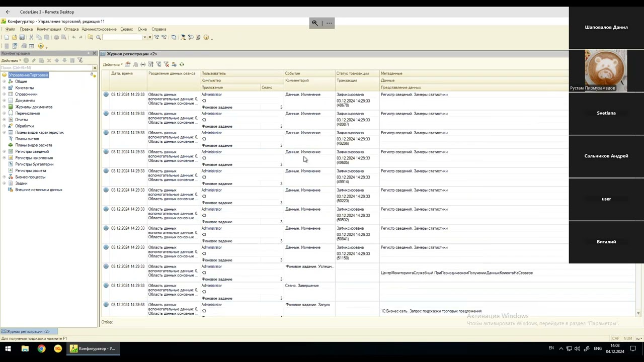The width and height of the screenshot is (644, 362).
Task: Expand the Перечисления tree node
Action: (4, 113)
